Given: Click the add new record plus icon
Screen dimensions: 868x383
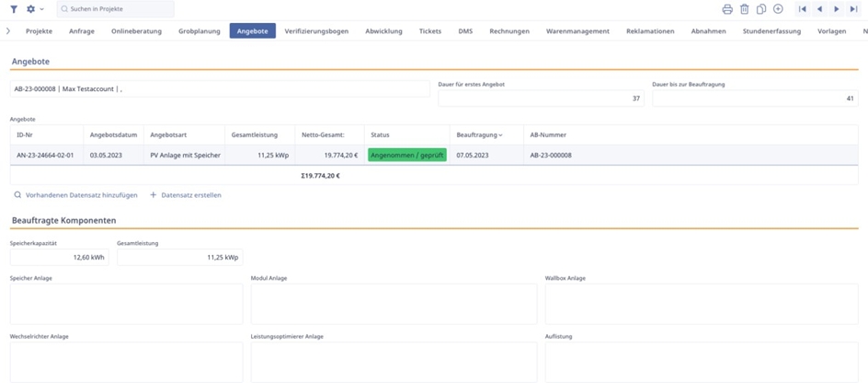Looking at the screenshot, I should click(778, 9).
